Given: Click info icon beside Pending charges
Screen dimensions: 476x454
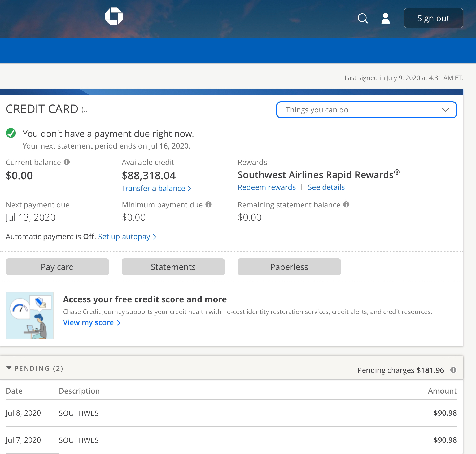Looking at the screenshot, I should click(453, 370).
